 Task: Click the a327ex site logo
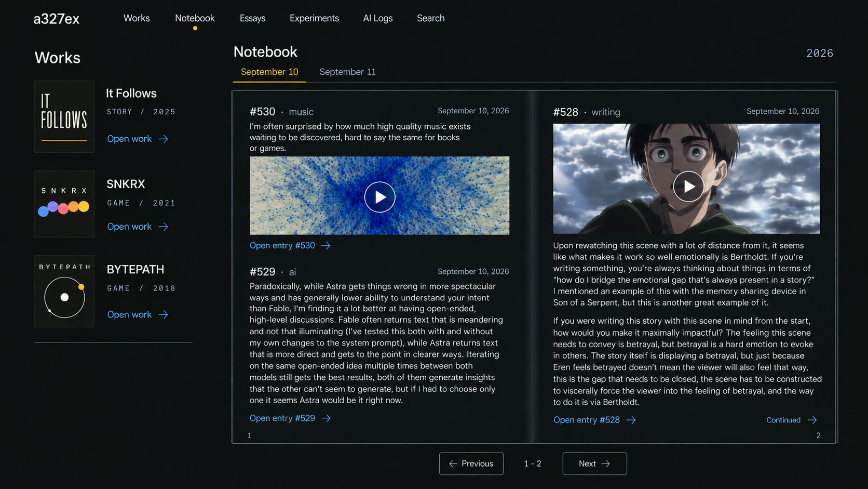(56, 19)
